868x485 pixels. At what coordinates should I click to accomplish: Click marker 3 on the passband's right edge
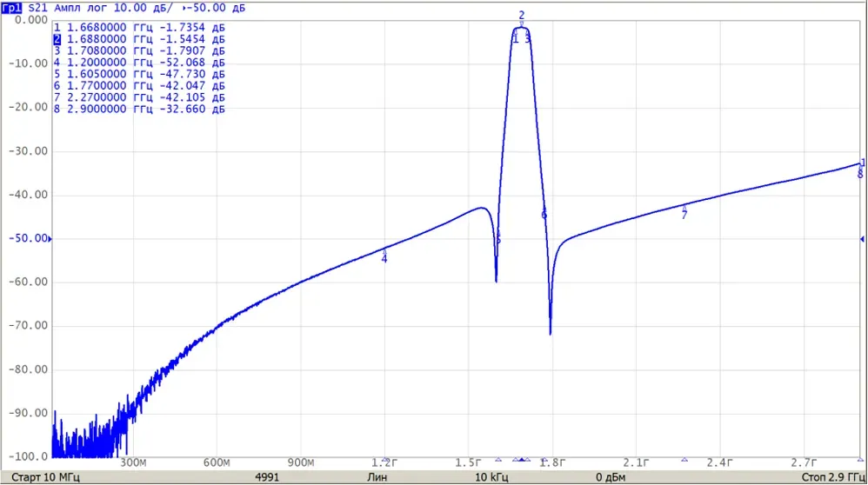[528, 37]
